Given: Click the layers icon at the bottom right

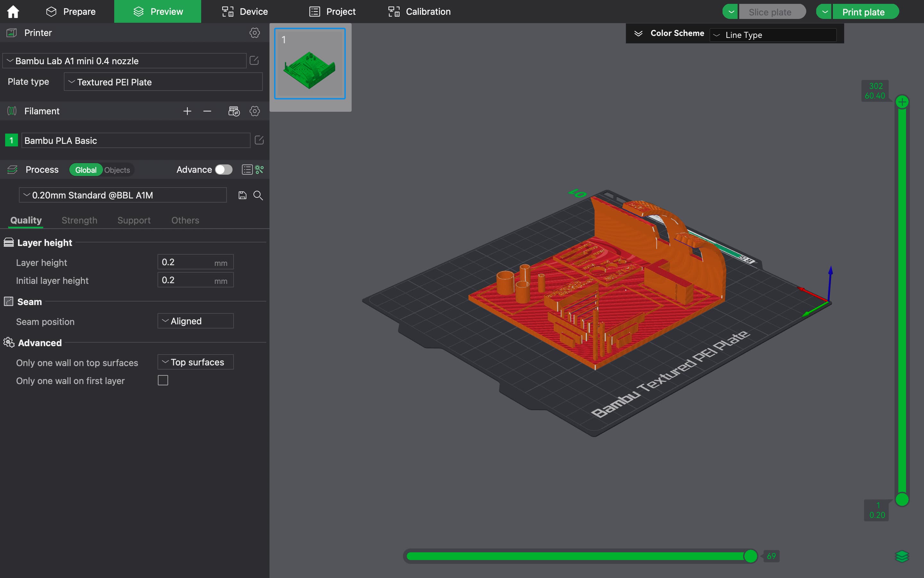Looking at the screenshot, I should click(x=902, y=556).
